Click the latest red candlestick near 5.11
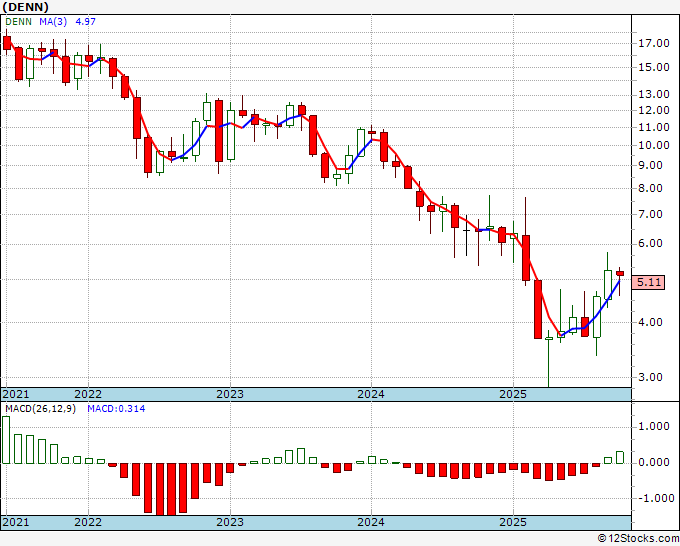This screenshot has width=680, height=546. pos(620,273)
